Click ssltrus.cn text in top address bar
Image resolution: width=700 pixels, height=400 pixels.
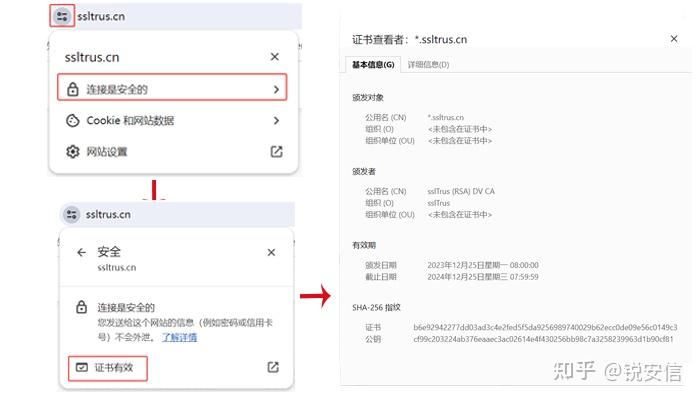click(101, 17)
